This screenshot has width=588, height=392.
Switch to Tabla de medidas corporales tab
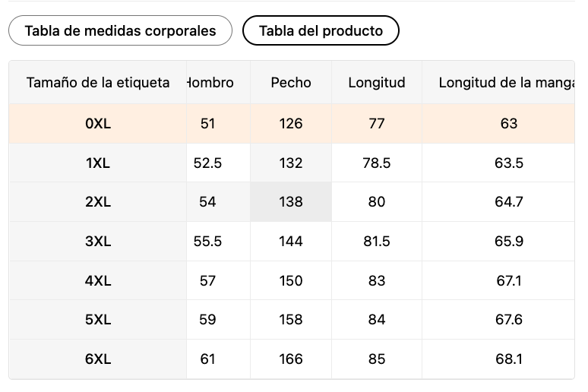120,31
